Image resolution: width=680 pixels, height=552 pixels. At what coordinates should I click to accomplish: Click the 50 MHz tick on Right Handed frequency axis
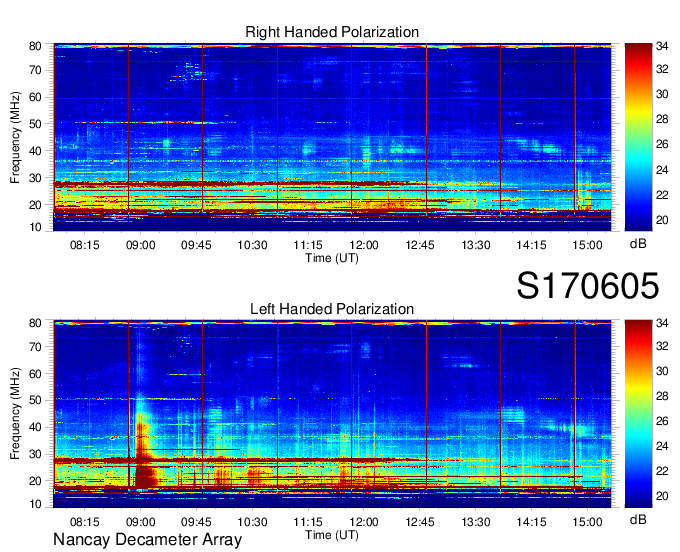point(35,124)
